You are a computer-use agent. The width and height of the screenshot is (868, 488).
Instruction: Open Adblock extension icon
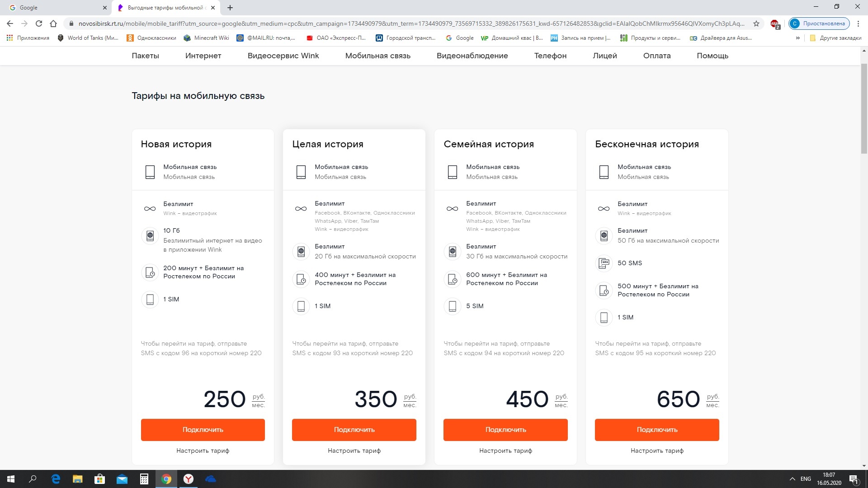[775, 24]
